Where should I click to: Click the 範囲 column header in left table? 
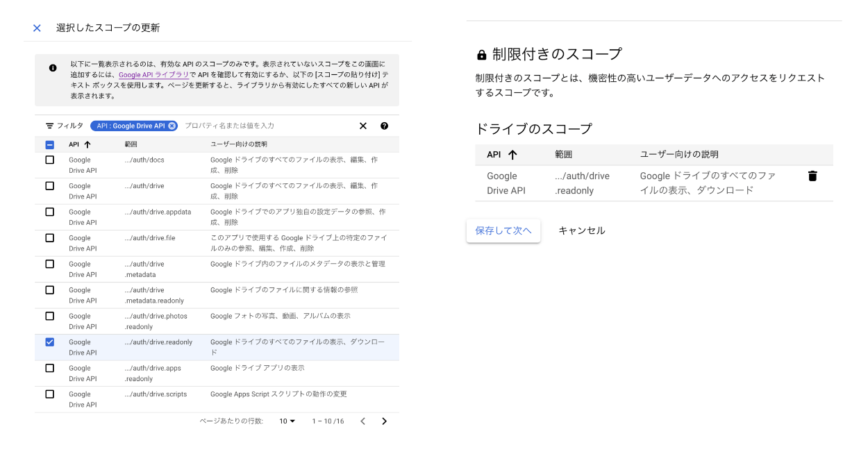tap(131, 144)
